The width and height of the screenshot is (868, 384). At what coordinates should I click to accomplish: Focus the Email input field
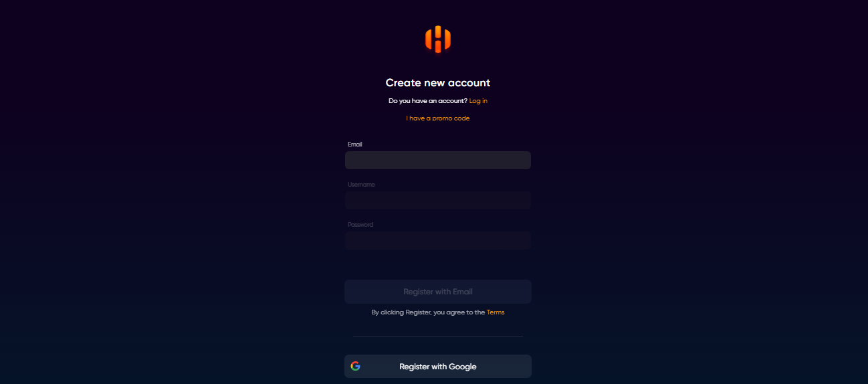438,161
